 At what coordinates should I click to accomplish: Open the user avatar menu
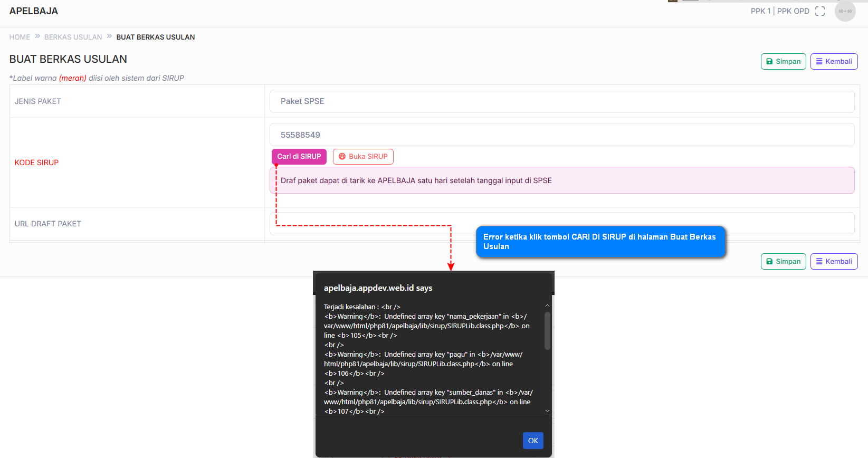pyautogui.click(x=845, y=11)
